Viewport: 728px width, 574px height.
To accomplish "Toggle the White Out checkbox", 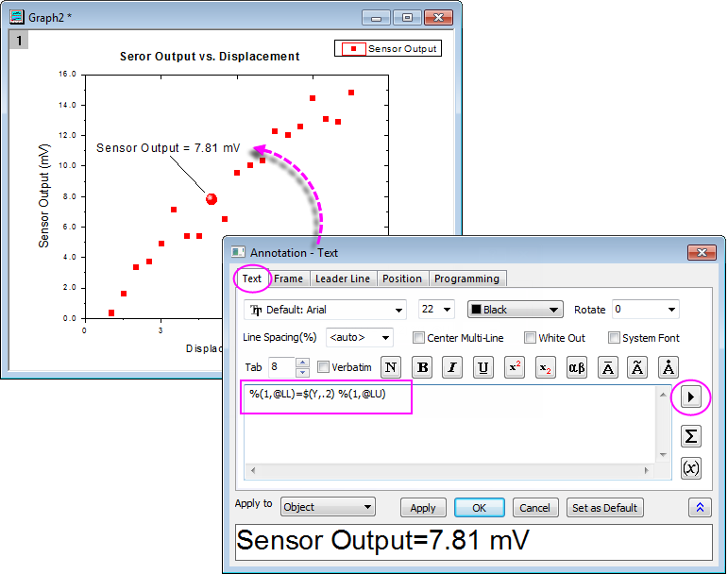I will pyautogui.click(x=530, y=338).
